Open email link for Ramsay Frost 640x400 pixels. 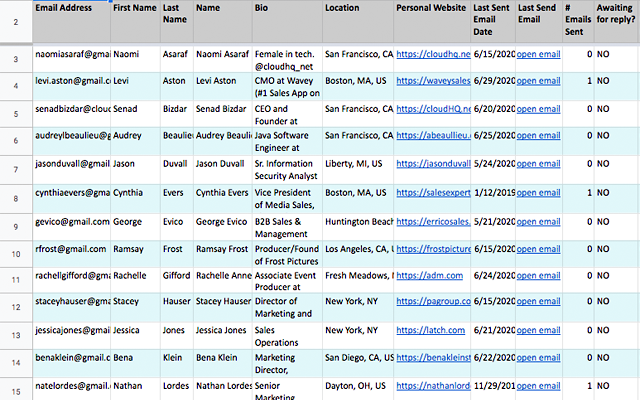click(x=538, y=249)
